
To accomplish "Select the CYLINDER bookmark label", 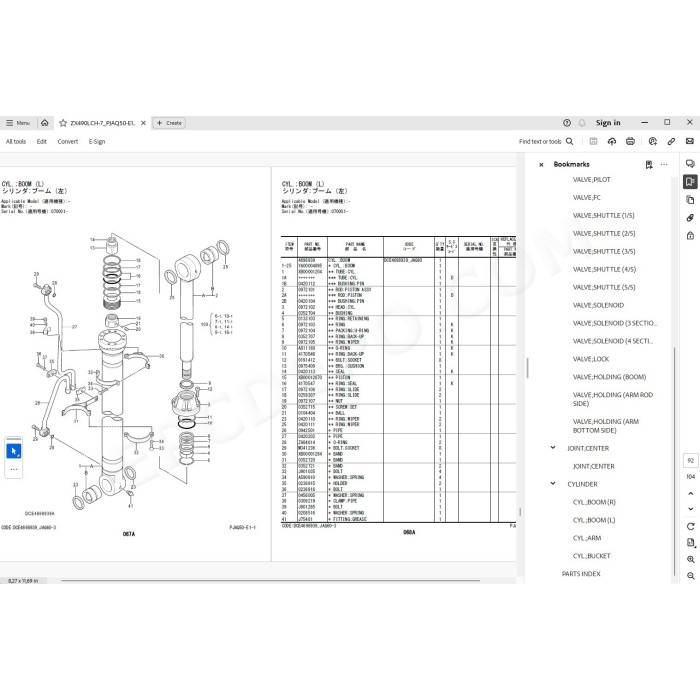I will (582, 484).
